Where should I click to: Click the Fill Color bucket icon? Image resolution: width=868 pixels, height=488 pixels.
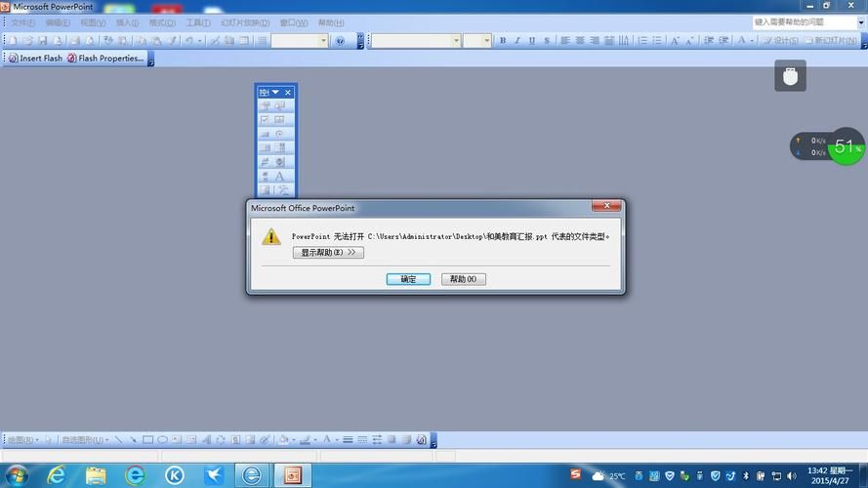pos(283,440)
